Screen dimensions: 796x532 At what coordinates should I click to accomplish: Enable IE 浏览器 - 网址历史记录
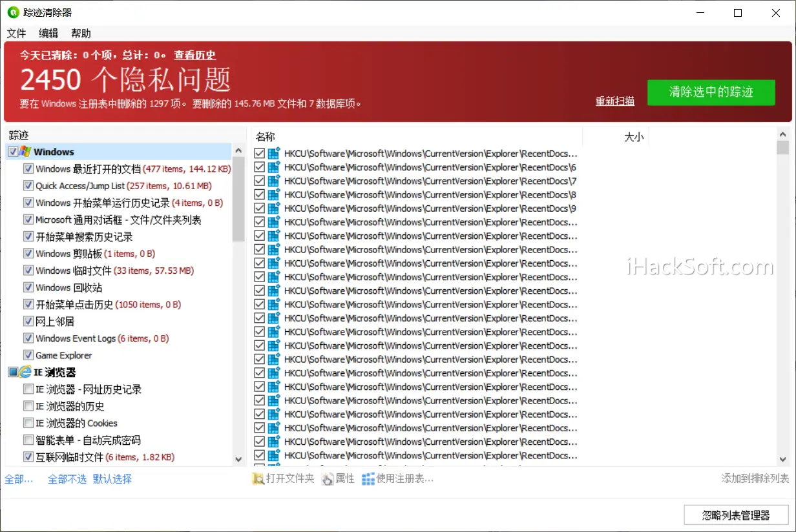[x=28, y=389]
